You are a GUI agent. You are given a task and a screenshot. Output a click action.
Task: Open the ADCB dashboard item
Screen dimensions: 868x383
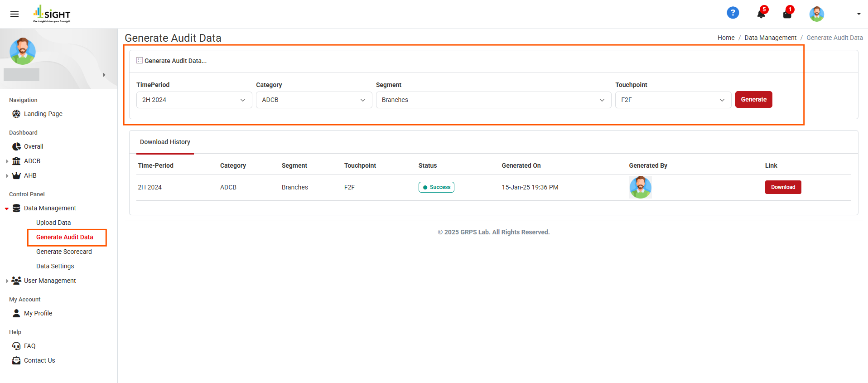tap(32, 161)
